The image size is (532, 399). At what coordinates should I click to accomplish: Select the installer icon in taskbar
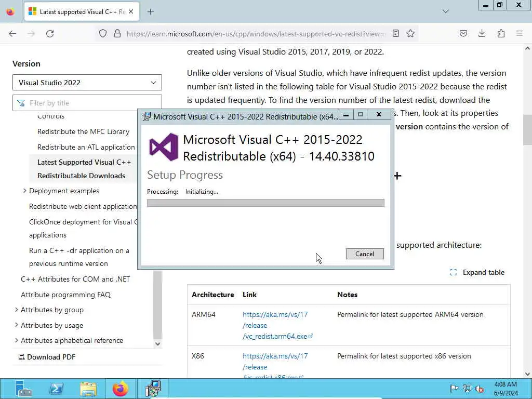click(153, 389)
